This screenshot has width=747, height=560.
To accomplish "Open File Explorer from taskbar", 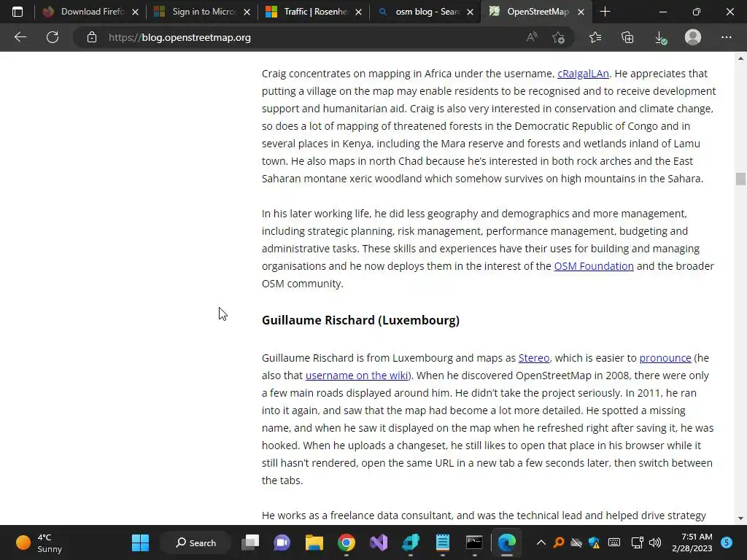I will 314,542.
